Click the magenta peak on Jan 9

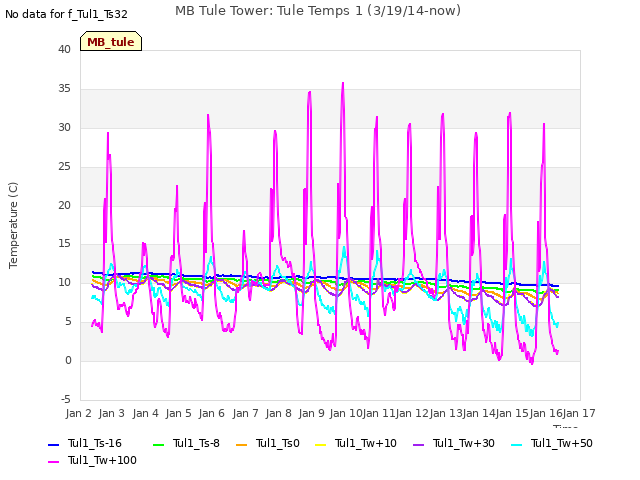pyautogui.click(x=310, y=92)
